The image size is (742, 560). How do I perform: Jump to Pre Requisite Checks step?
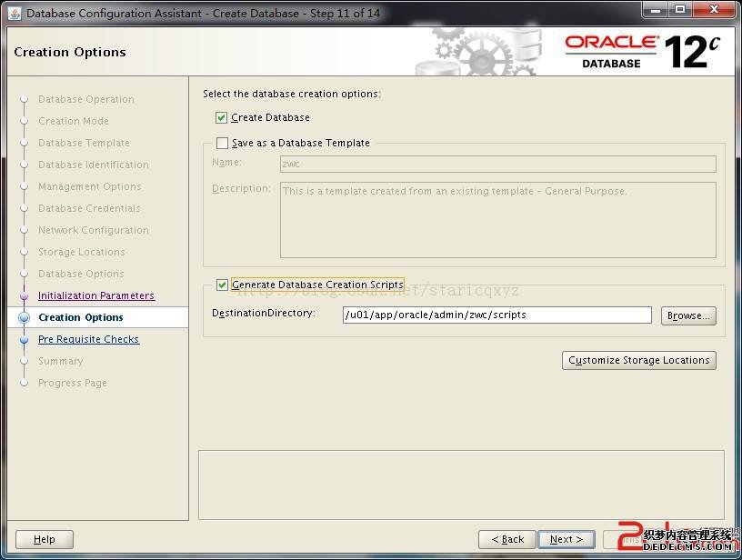coord(88,339)
